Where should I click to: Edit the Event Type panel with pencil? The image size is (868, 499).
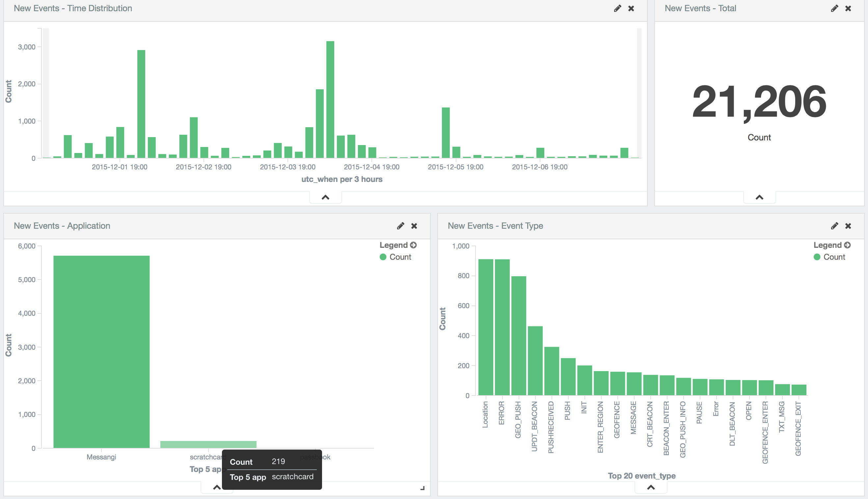click(x=834, y=226)
